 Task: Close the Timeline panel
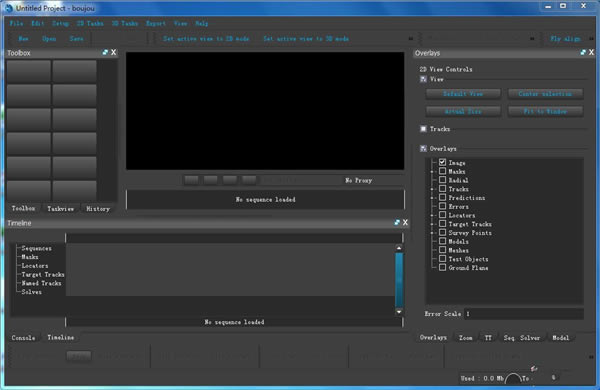(406, 222)
